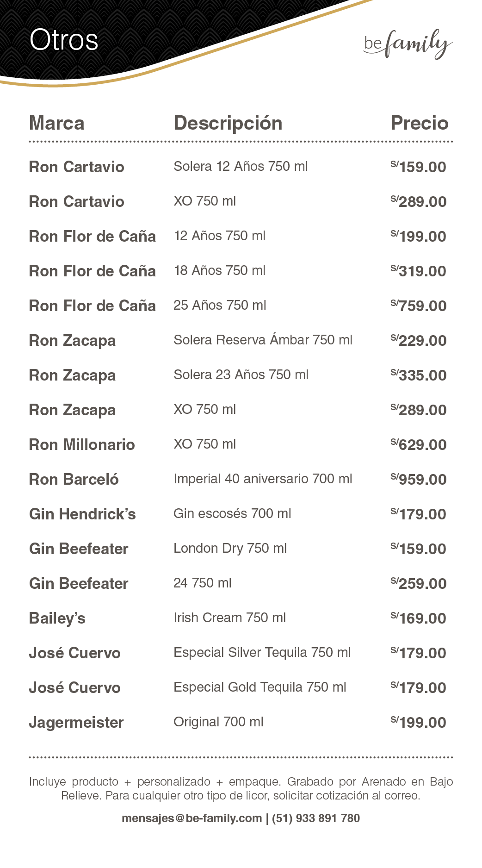Click the Ron Millonario brand name
The image size is (482, 868).
82,444
